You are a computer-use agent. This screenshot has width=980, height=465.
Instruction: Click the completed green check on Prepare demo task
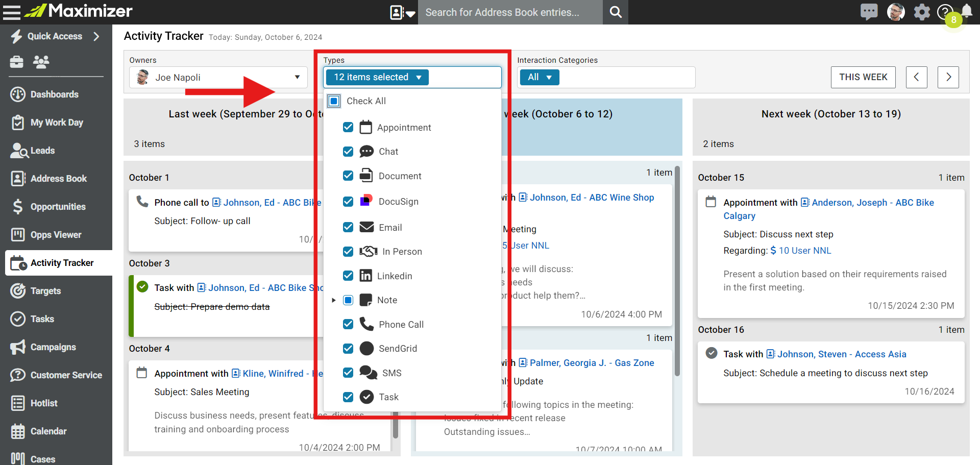click(142, 287)
